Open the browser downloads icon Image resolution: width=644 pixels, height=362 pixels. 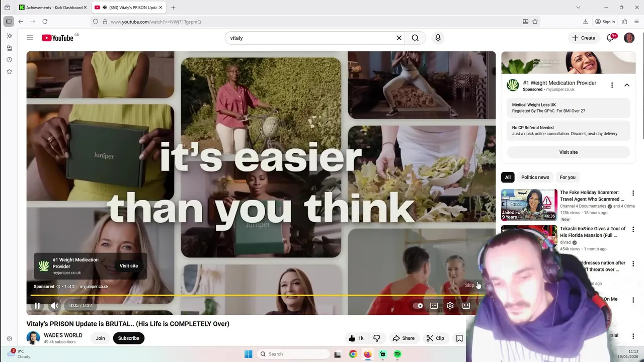coord(586,22)
